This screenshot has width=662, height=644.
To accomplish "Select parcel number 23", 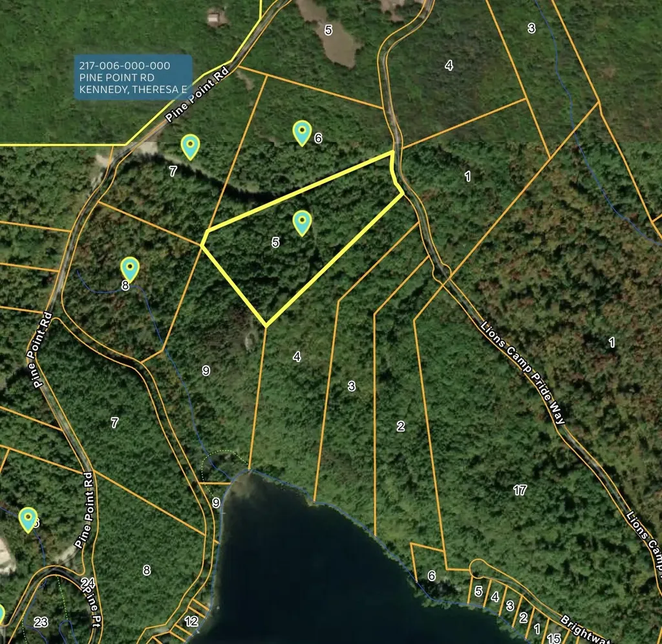I will click(41, 622).
